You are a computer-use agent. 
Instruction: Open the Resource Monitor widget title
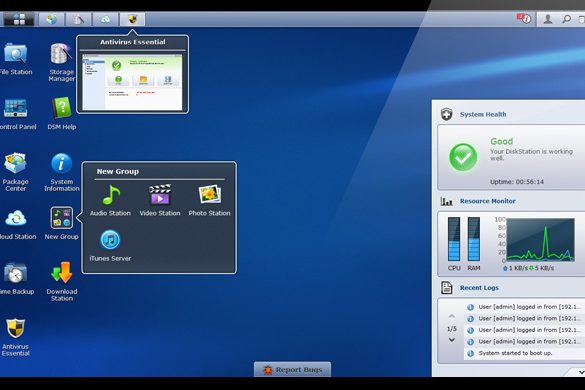pyautogui.click(x=487, y=201)
